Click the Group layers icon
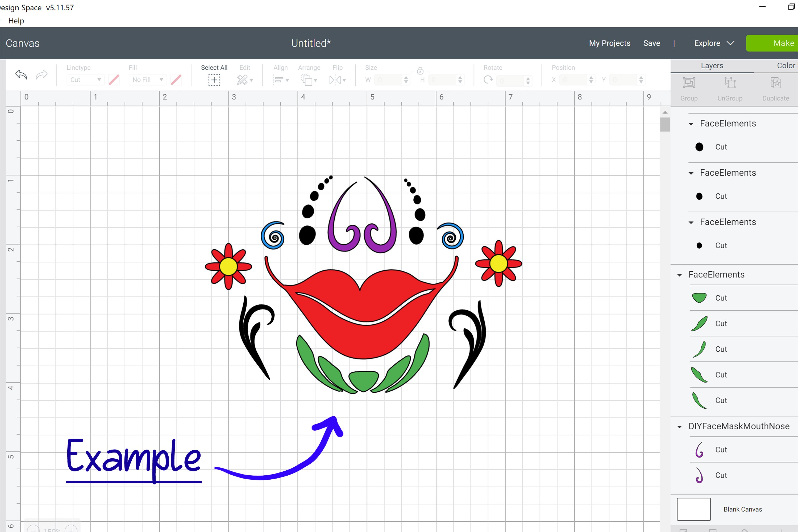 point(689,83)
